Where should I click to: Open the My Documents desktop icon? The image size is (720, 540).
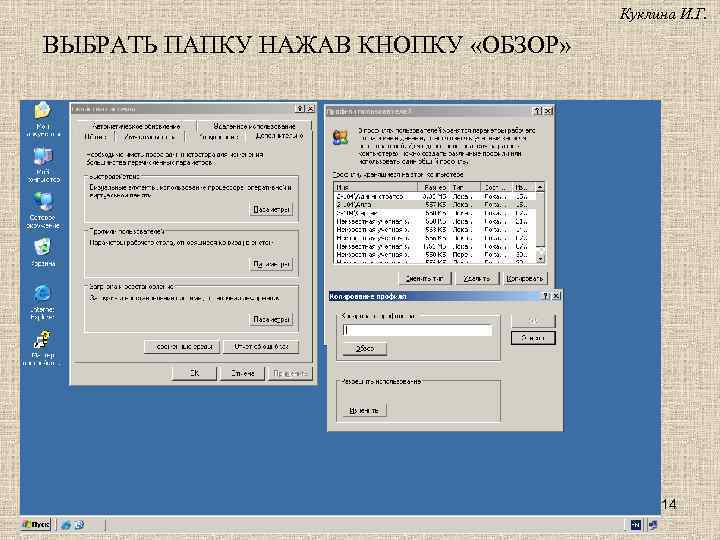click(x=43, y=118)
